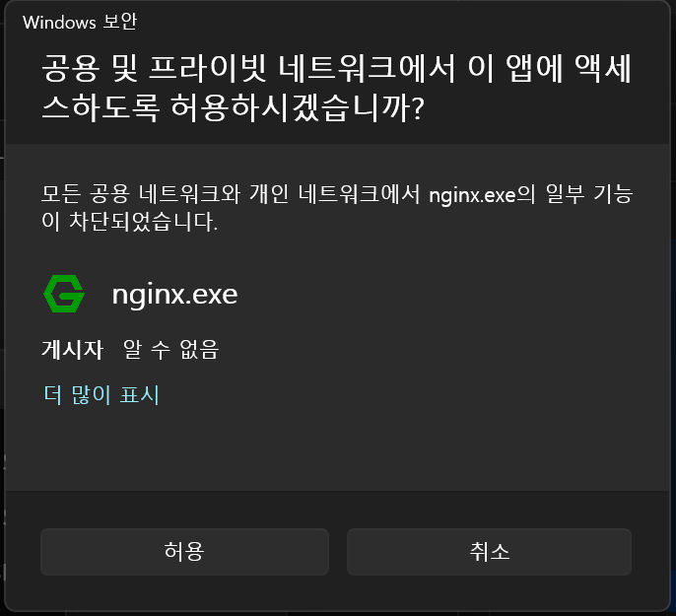Click the 일부 기능 text in description
The image size is (676, 616).
click(x=589, y=194)
